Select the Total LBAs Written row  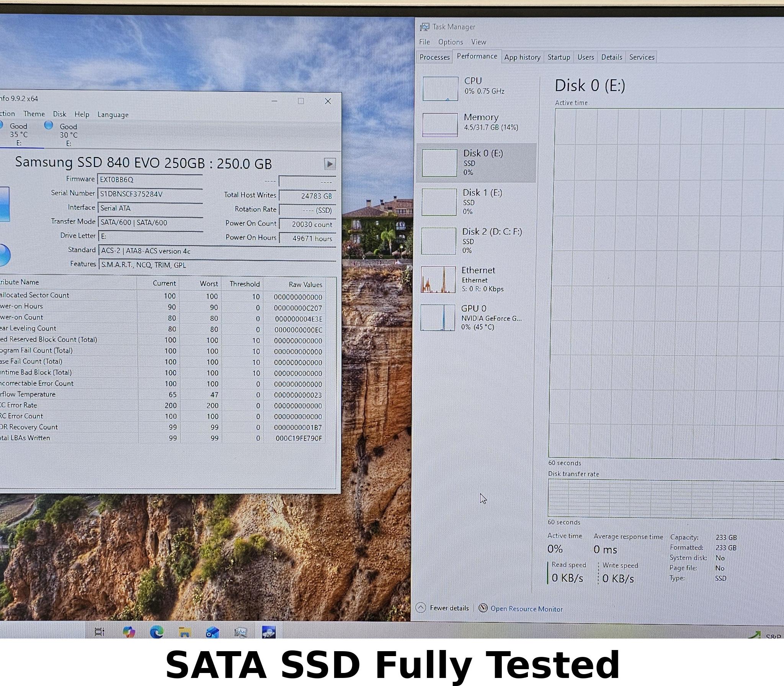pos(163,438)
